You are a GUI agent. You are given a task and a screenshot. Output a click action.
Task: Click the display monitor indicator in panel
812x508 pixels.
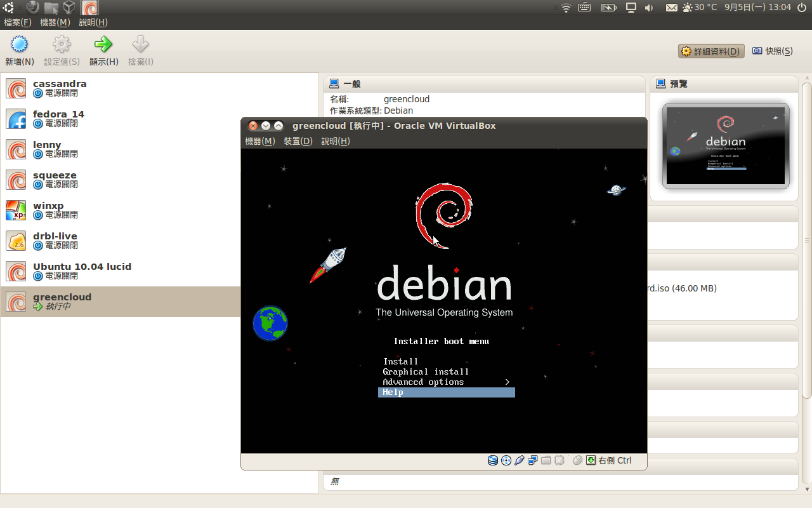tap(631, 8)
